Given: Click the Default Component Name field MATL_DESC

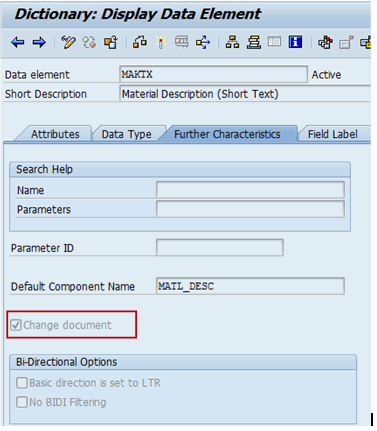Looking at the screenshot, I should pyautogui.click(x=250, y=286).
